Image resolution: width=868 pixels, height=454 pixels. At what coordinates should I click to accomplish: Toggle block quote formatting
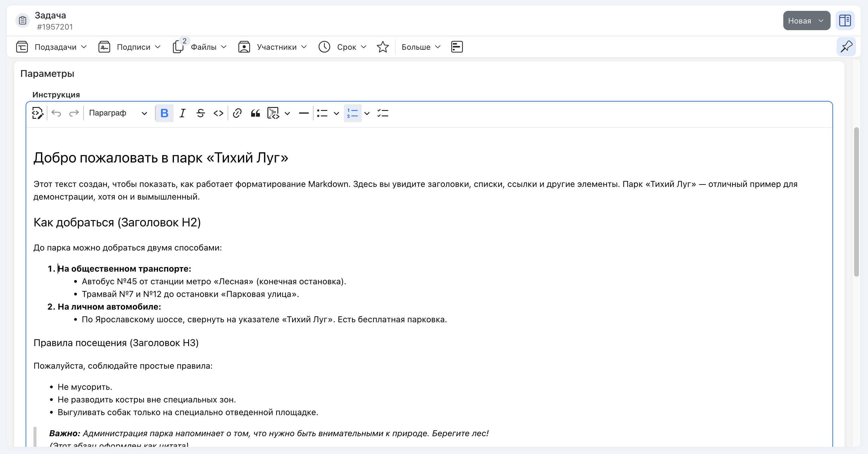pos(255,113)
